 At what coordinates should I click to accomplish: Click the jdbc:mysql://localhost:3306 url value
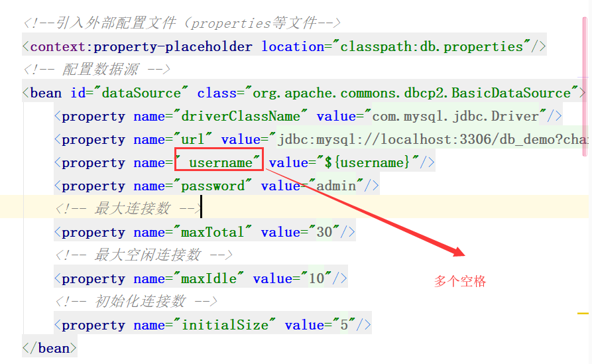click(x=433, y=139)
